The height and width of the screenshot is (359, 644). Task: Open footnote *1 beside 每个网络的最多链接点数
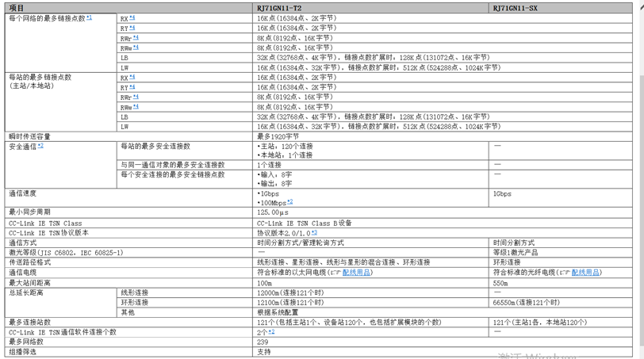pos(89,17)
